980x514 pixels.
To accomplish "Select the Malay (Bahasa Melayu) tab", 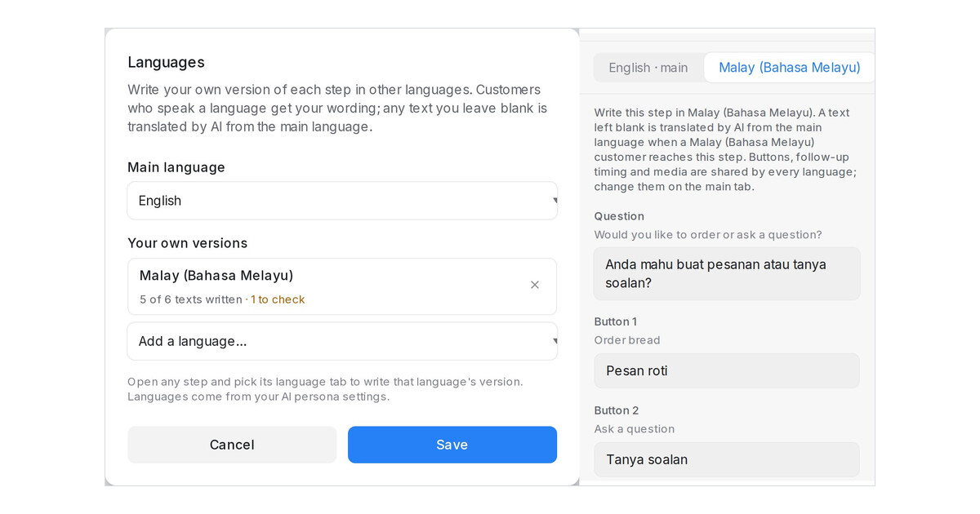I will point(789,68).
